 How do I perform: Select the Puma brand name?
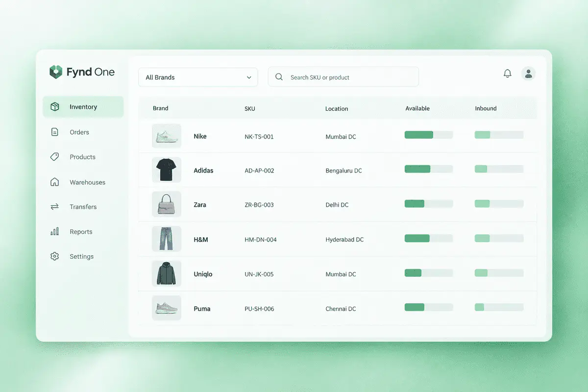pos(202,309)
